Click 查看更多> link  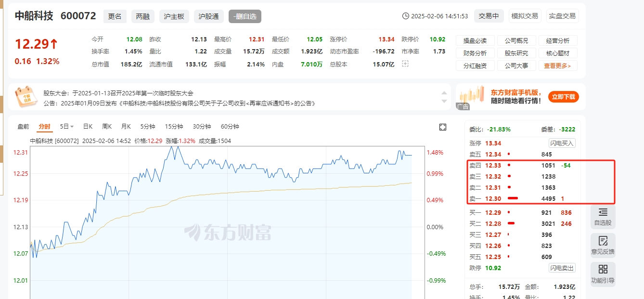pos(558,66)
